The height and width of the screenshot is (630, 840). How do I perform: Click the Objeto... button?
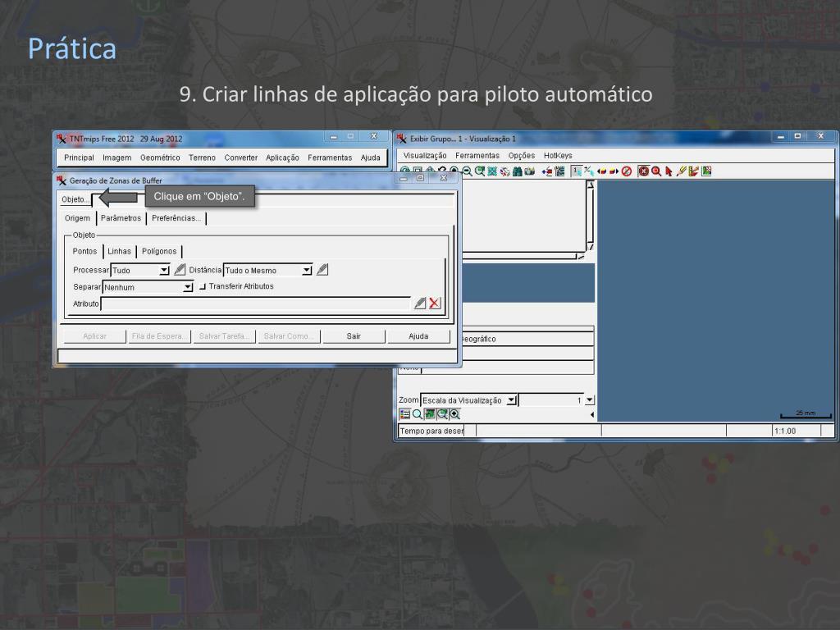click(x=75, y=199)
